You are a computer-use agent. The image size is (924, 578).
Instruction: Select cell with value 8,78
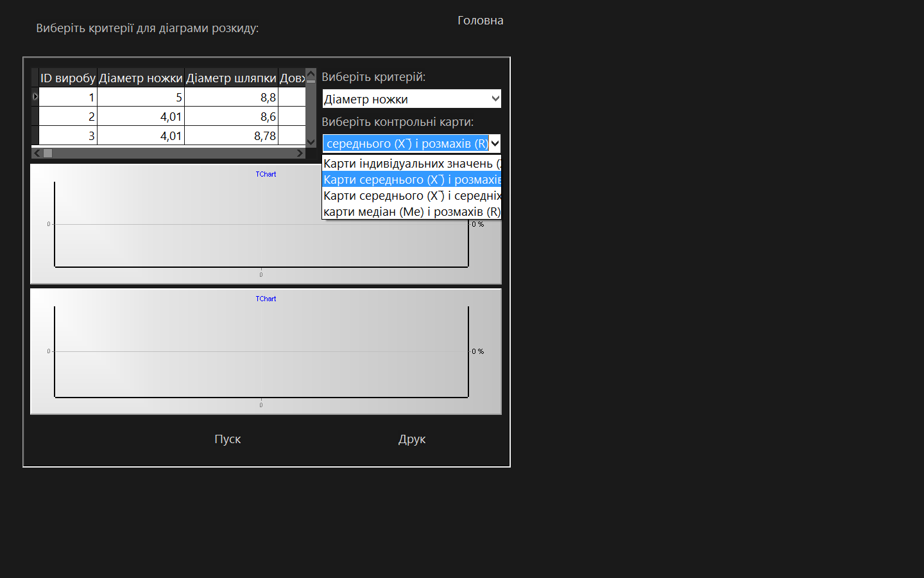[x=231, y=136]
